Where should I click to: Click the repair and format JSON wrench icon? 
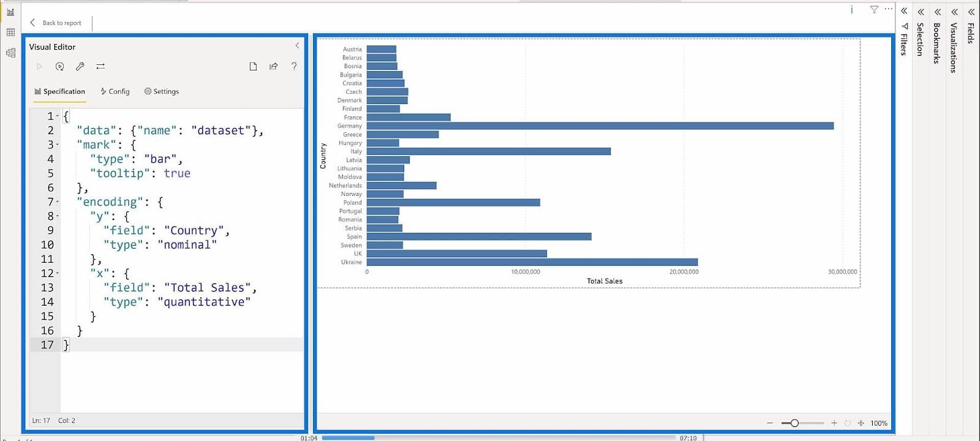[80, 66]
